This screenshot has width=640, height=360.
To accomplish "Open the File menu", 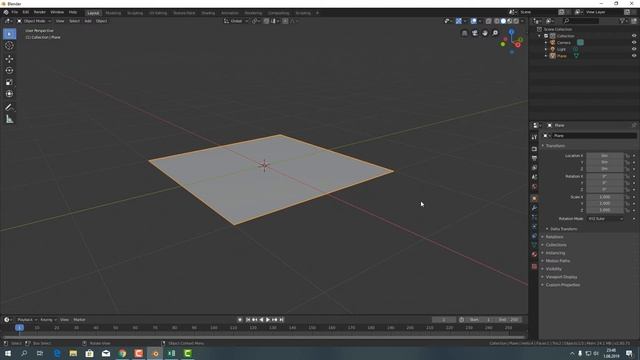I will [14, 12].
